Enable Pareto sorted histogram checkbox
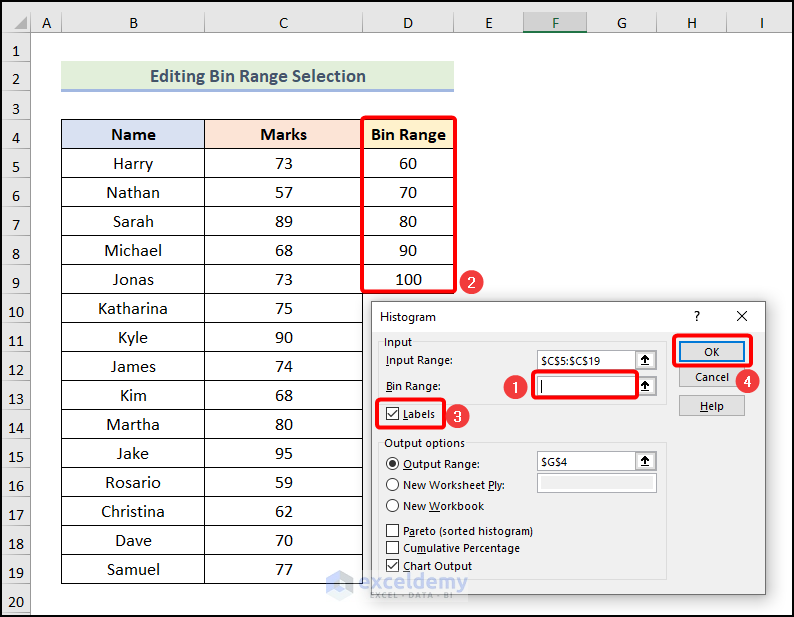Screen dimensions: 794x617 pos(392,531)
